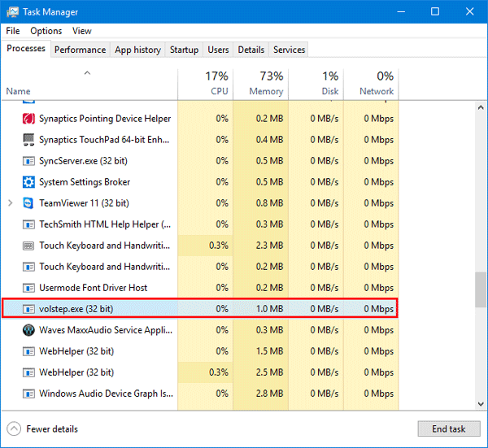
Task: Click the SyncServer.exe process icon
Action: coord(28,161)
